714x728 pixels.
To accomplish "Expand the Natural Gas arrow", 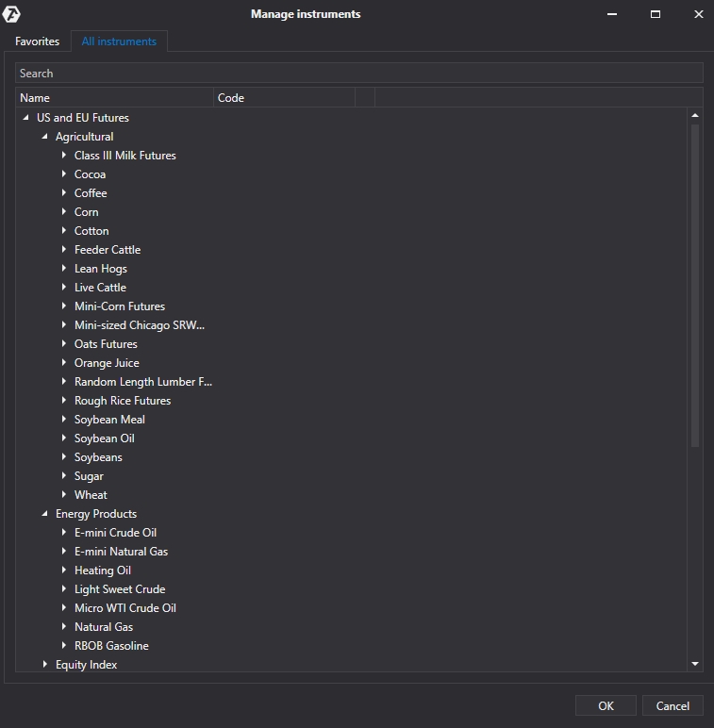I will 64,627.
